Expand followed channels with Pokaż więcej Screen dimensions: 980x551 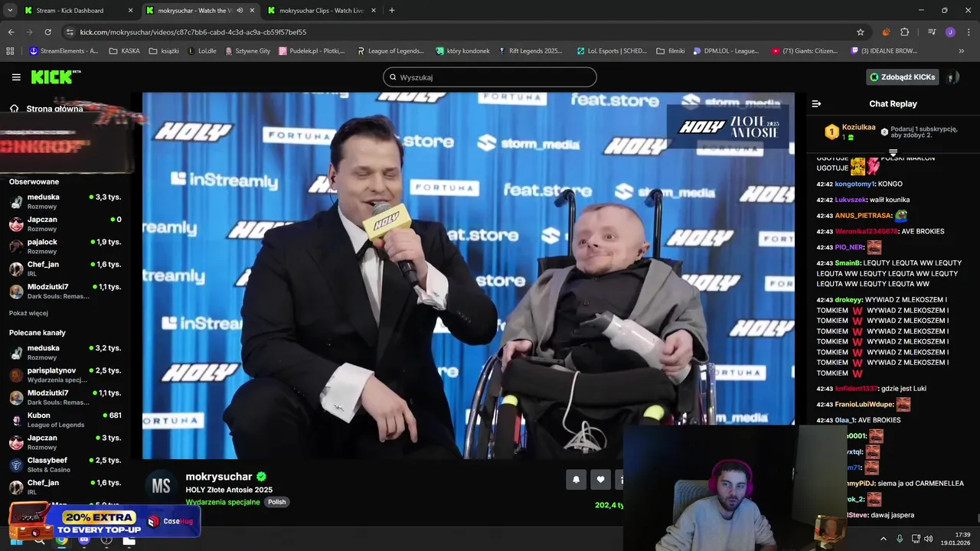pos(28,313)
